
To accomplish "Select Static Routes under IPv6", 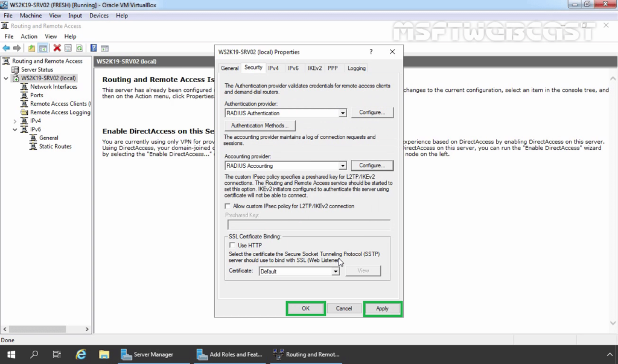I will (x=55, y=146).
